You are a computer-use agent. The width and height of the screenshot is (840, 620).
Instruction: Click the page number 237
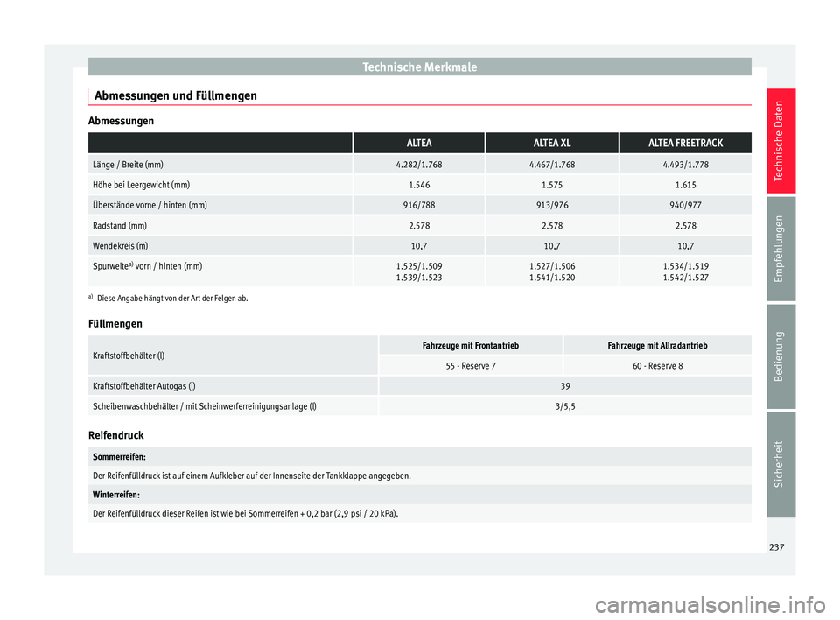coord(776,547)
